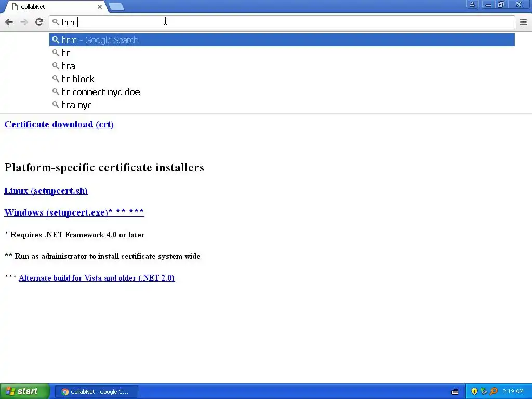Click the on-screen keyboard tray icon
The image size is (532, 399).
[455, 392]
